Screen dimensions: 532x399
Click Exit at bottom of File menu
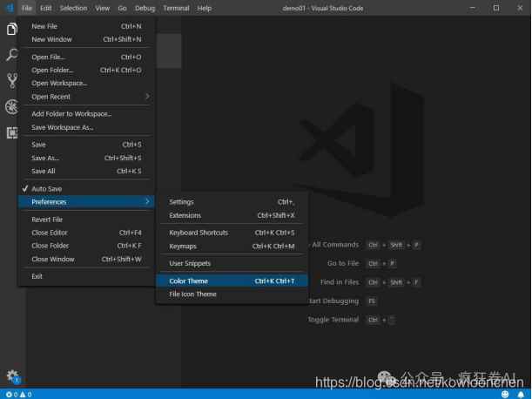pos(37,276)
